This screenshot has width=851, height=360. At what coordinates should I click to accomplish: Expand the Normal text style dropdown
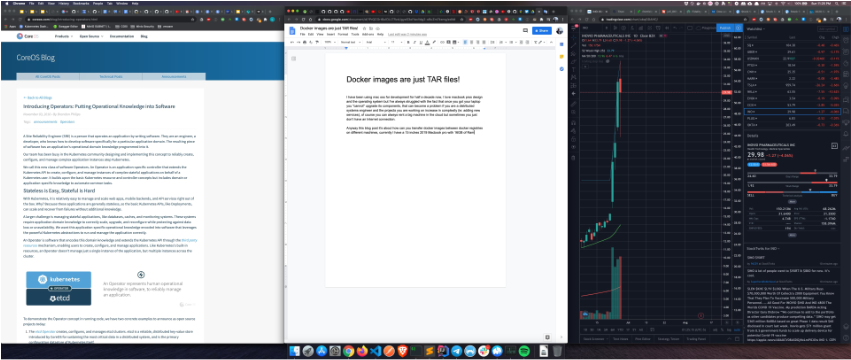pos(351,42)
